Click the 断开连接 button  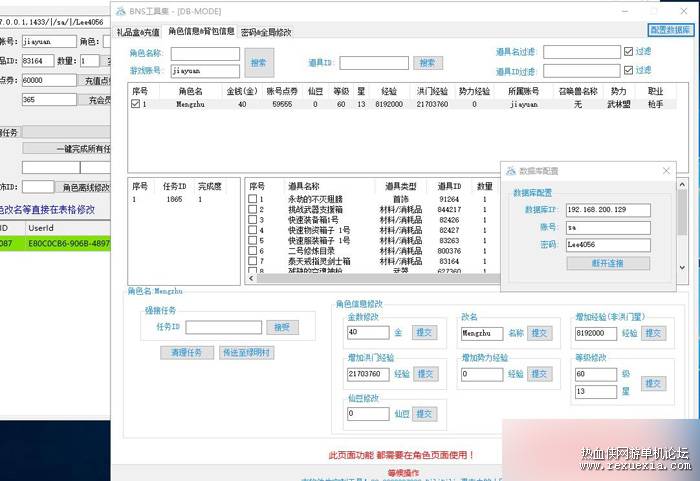pos(608,264)
